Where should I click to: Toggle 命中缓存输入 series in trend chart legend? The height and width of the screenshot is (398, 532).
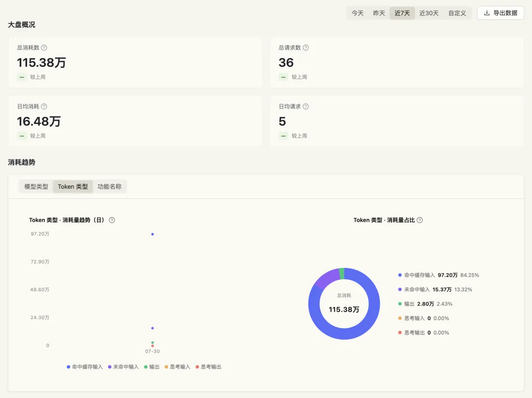(85, 367)
